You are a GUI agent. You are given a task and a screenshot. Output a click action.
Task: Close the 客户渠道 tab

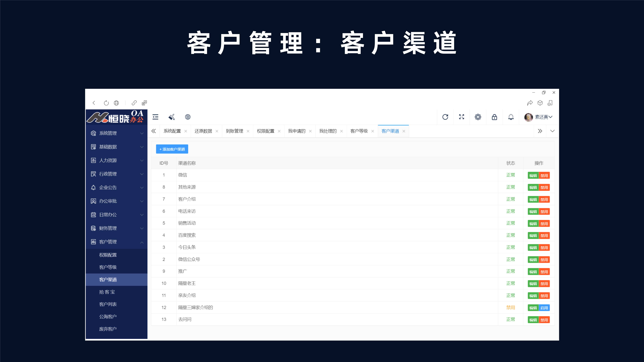point(404,131)
